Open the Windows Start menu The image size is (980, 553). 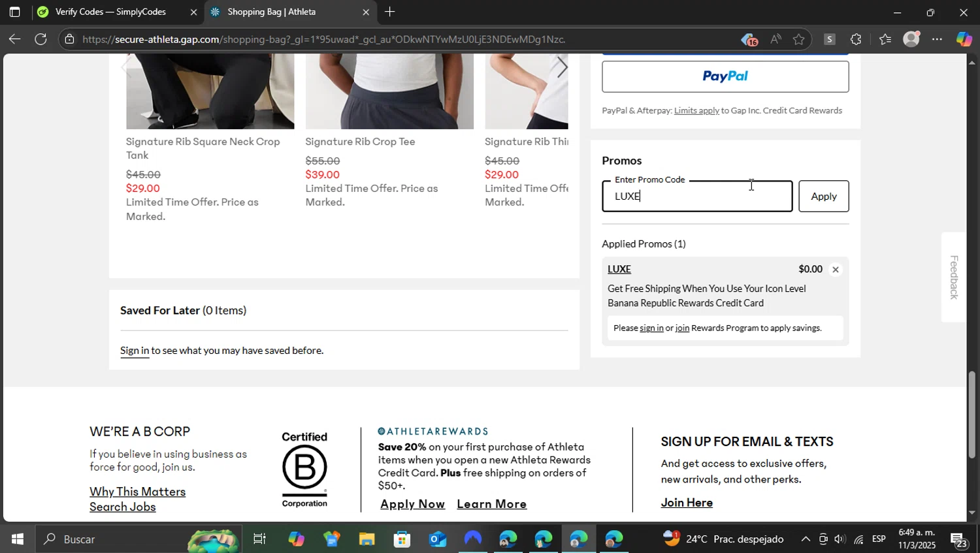tap(18, 539)
